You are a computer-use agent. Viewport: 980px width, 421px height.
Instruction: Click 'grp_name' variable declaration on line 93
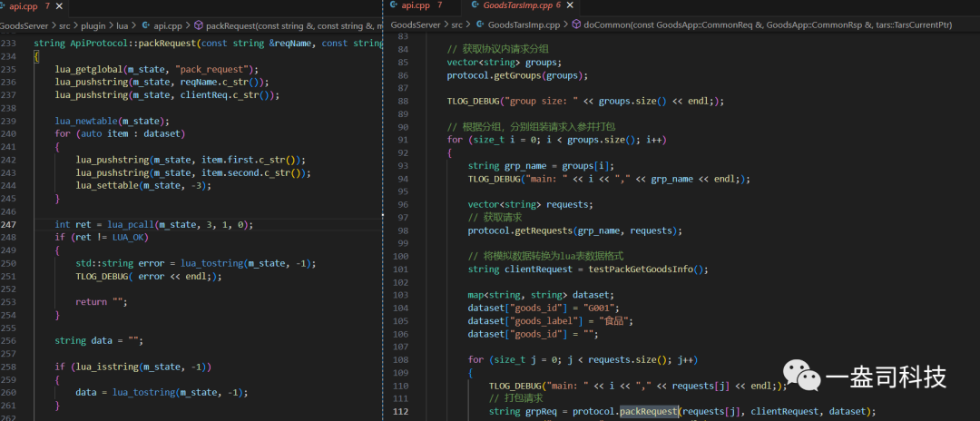pyautogui.click(x=525, y=165)
